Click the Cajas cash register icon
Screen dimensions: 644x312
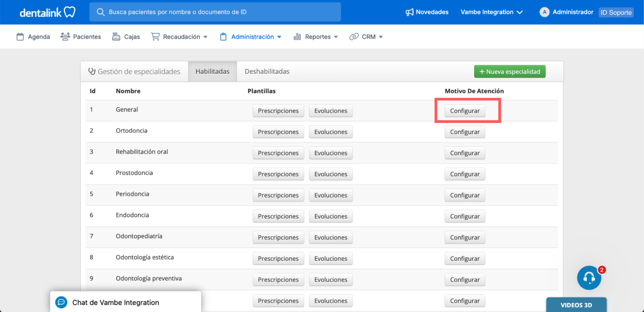coord(116,37)
